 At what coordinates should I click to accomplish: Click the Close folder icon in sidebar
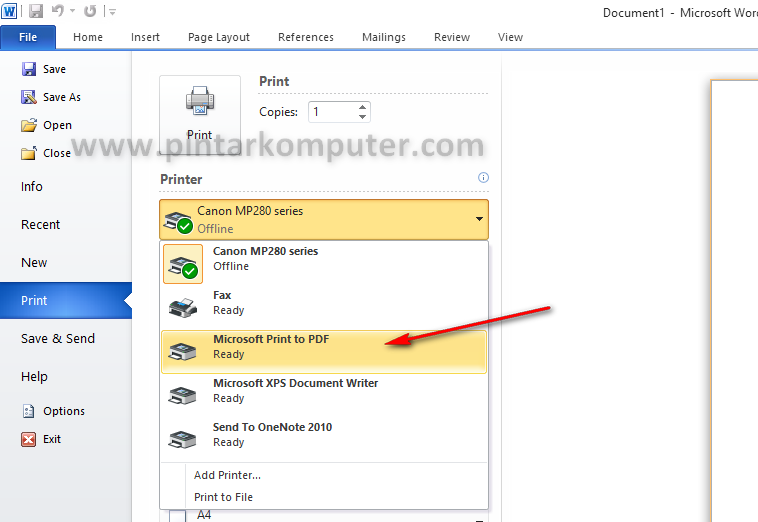pos(29,153)
